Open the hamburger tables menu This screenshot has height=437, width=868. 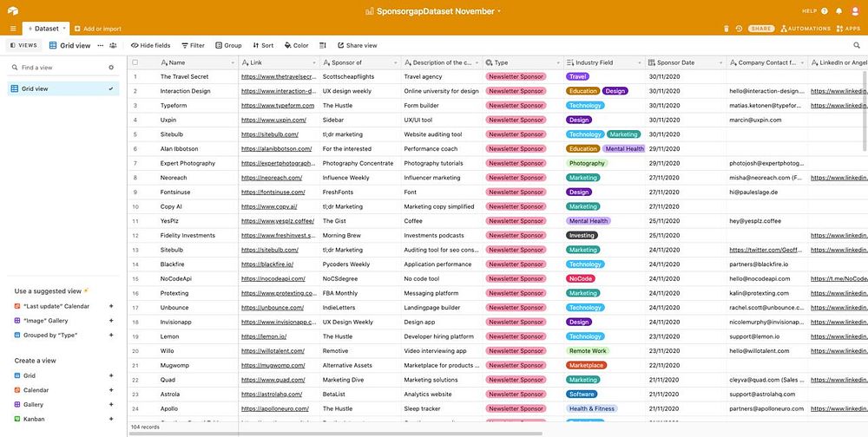[13, 29]
